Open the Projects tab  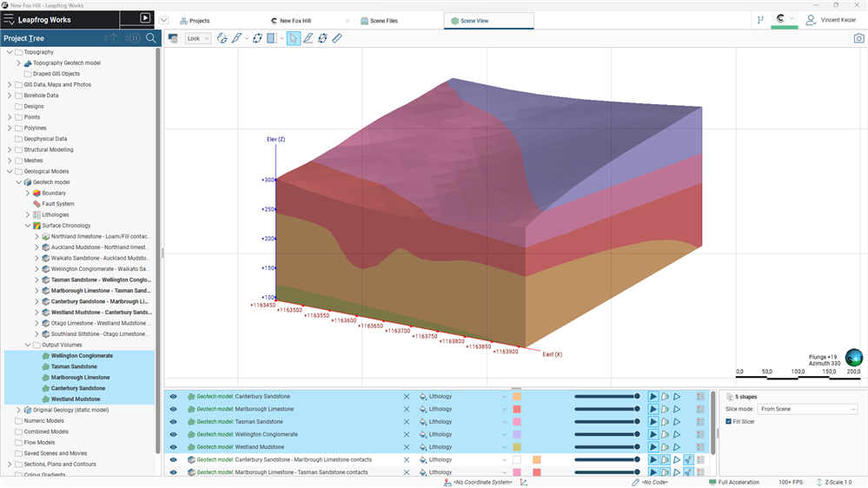coord(199,21)
